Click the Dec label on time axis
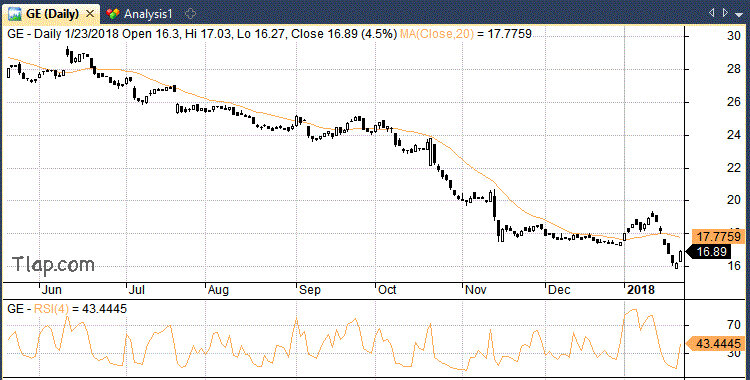 [x=558, y=290]
